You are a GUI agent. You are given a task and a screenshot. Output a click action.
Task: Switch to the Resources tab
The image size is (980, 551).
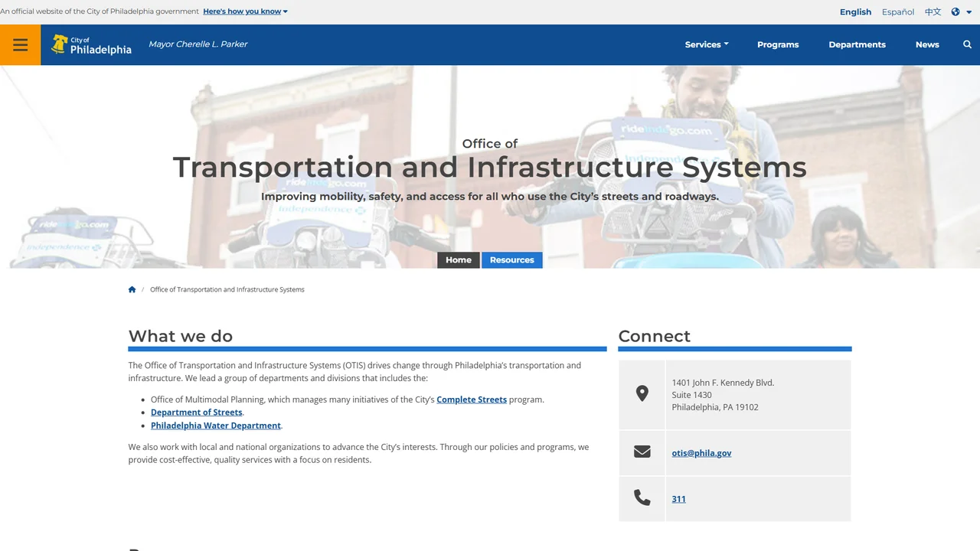click(512, 260)
